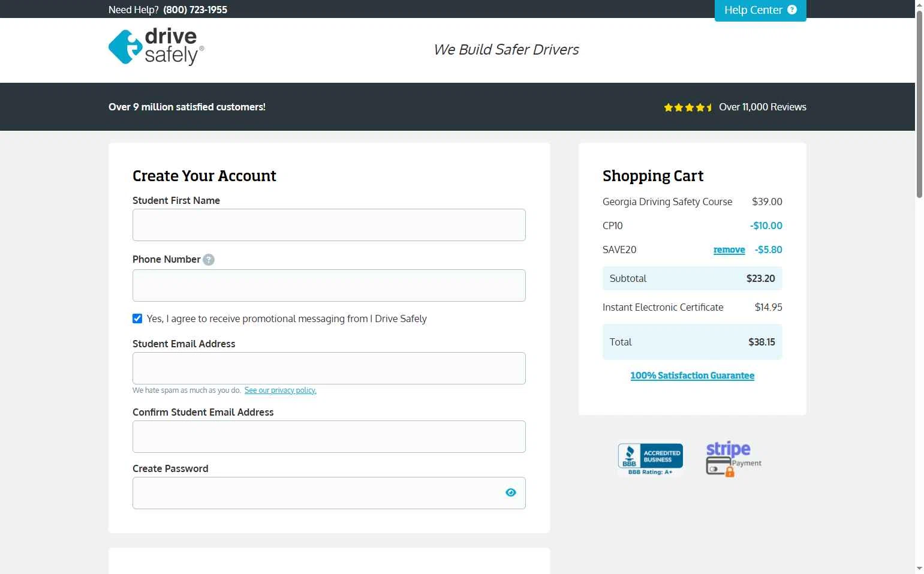Click the Georgia Driving Safety Course item
Screen dimensions: 924x574
667,202
